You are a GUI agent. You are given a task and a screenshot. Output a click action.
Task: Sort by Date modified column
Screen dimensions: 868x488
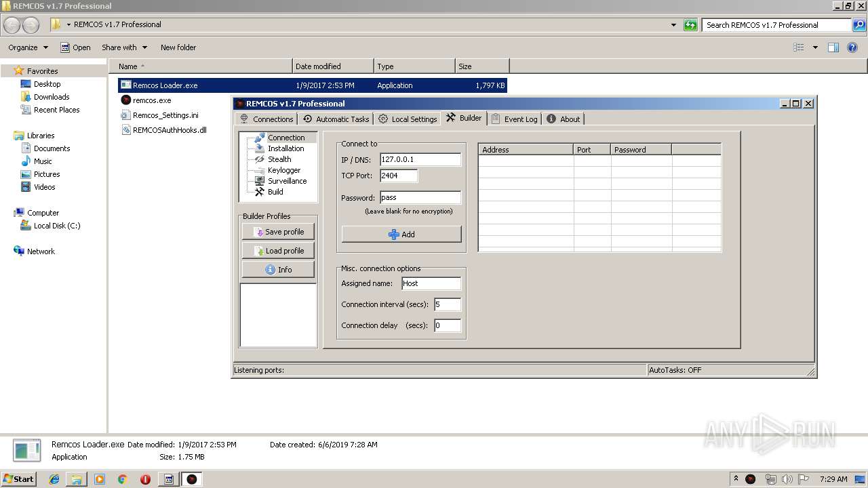click(x=333, y=66)
